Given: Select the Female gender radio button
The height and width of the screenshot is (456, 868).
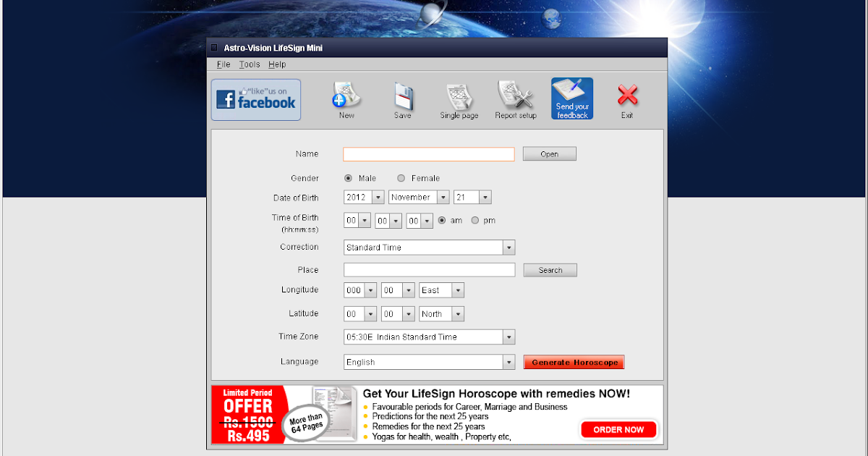Looking at the screenshot, I should point(401,178).
